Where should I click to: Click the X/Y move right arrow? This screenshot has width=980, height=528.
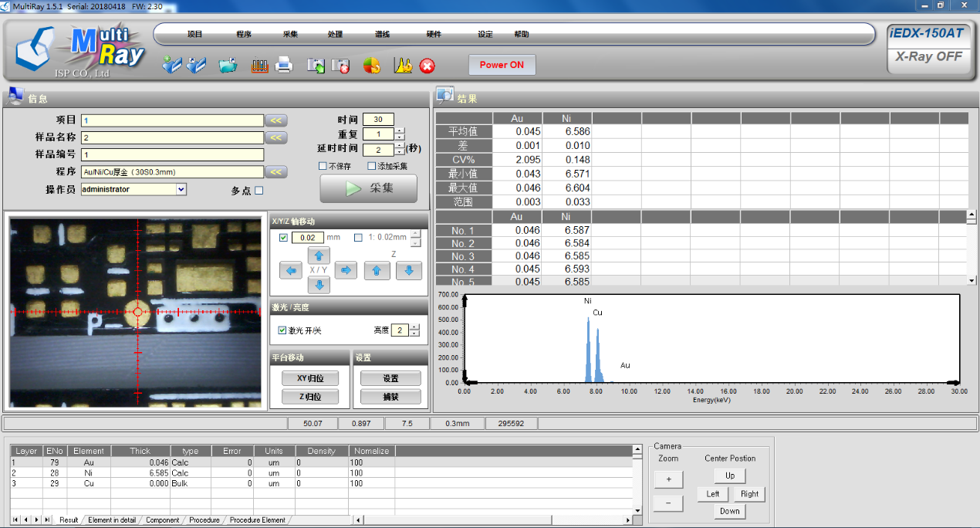[x=346, y=270]
